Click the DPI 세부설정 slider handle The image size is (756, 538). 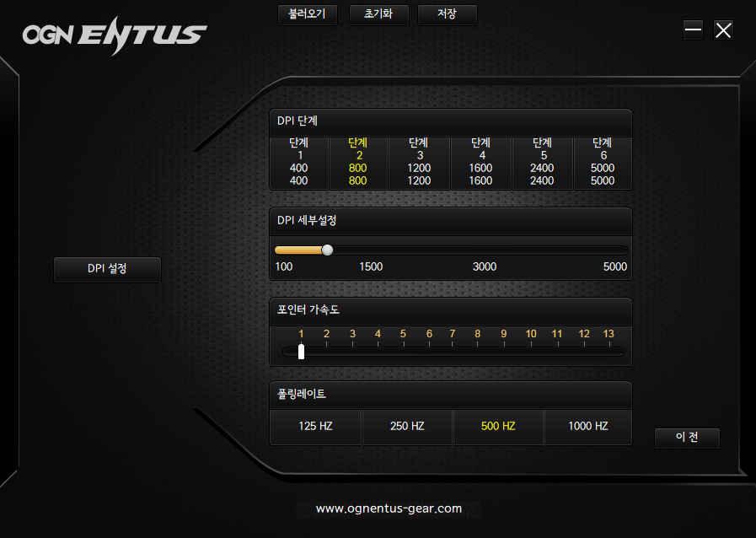click(x=327, y=250)
